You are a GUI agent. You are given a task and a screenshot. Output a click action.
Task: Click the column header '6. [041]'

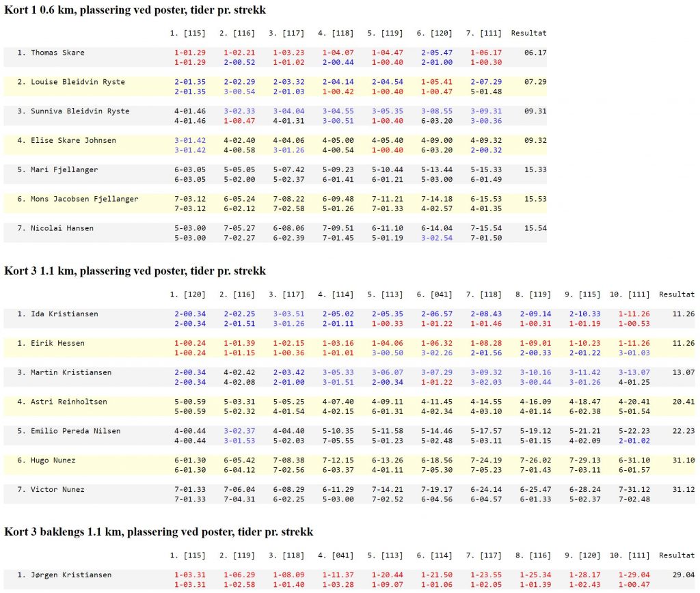tap(434, 294)
